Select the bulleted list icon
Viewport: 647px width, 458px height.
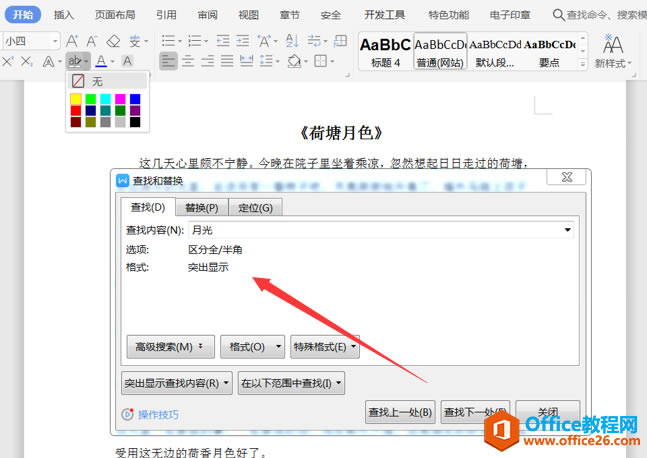[168, 40]
